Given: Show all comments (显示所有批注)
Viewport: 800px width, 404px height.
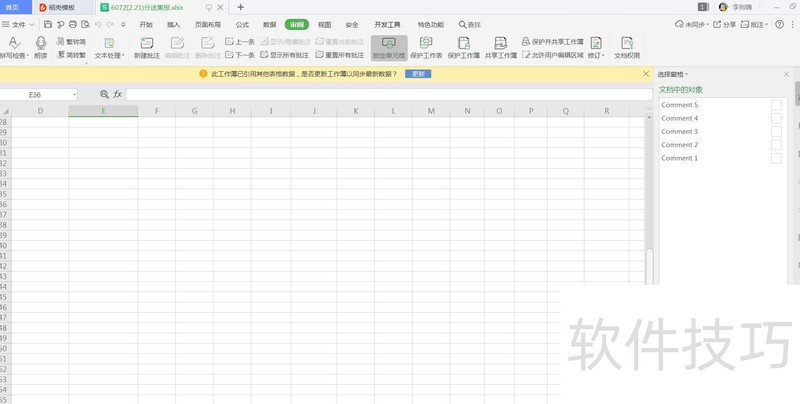Looking at the screenshot, I should click(x=285, y=55).
